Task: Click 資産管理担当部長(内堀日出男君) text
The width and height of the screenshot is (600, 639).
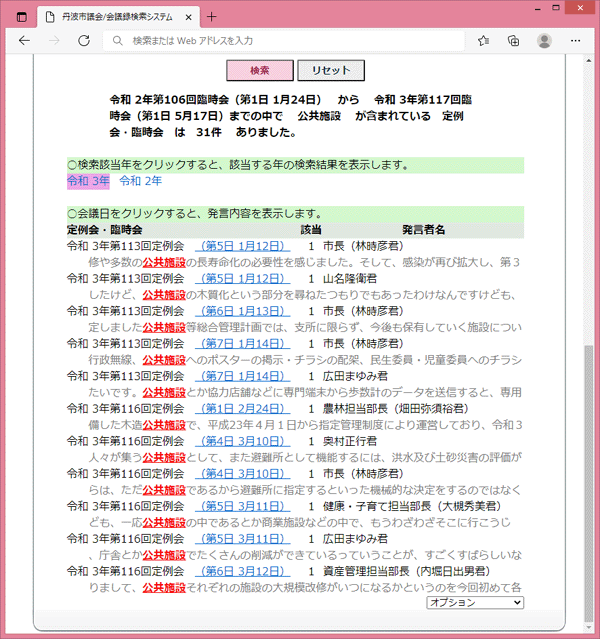Action: (x=406, y=571)
